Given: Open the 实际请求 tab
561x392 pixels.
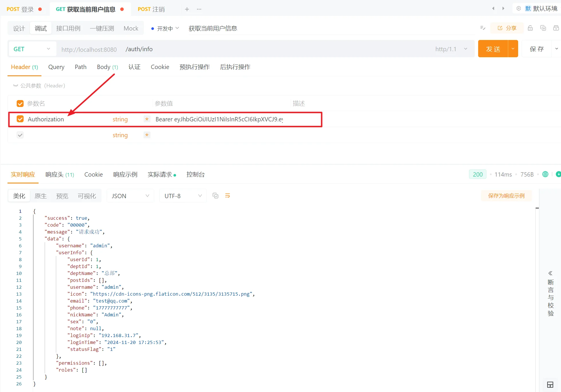Looking at the screenshot, I should click(x=162, y=175).
